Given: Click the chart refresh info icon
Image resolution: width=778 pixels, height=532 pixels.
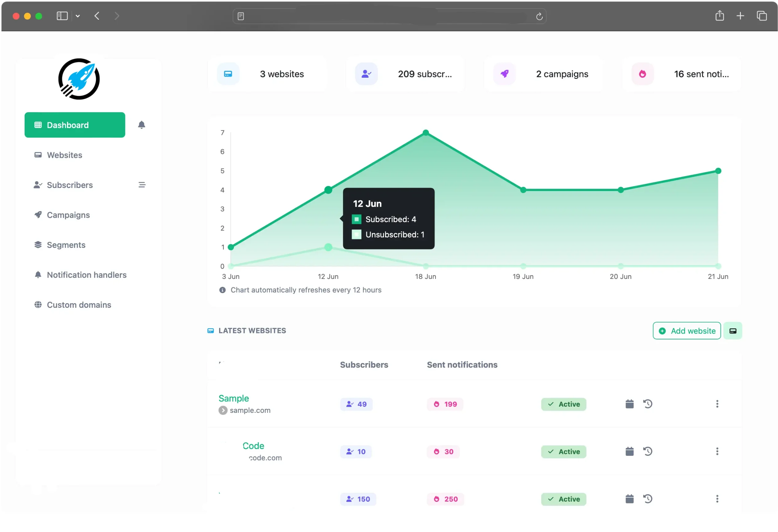Looking at the screenshot, I should point(222,290).
